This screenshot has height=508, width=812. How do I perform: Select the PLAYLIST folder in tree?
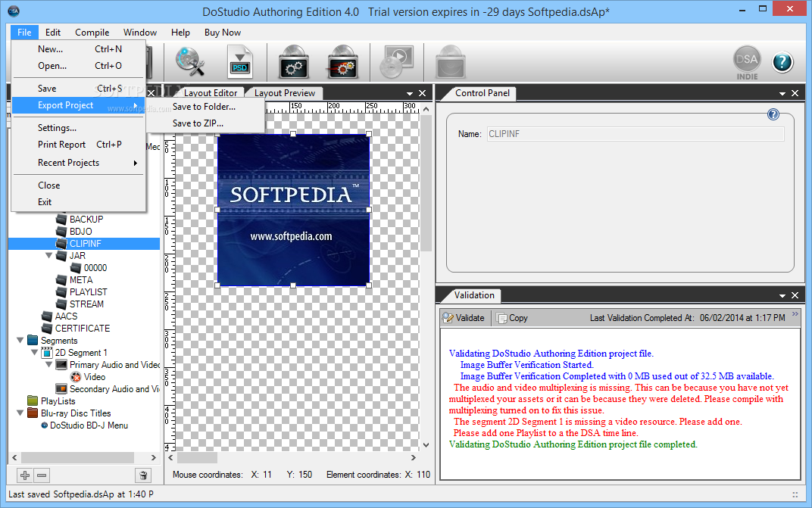(x=81, y=292)
